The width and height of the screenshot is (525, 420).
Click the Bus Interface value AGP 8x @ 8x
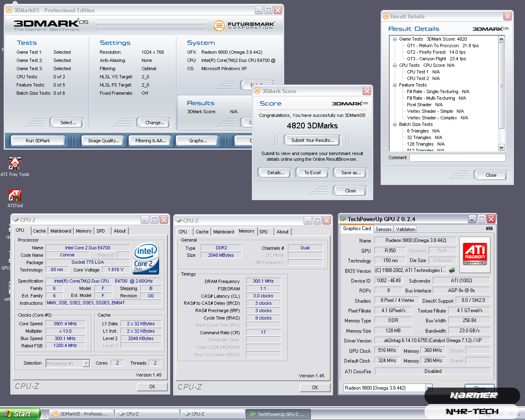click(461, 290)
